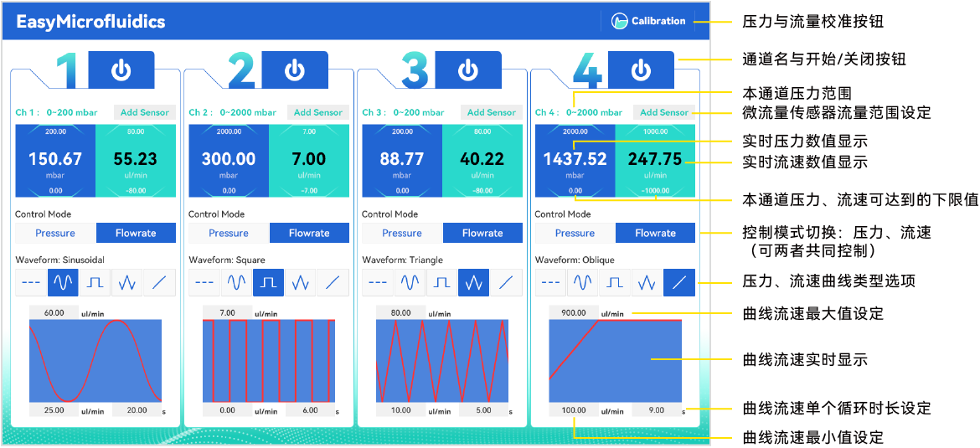Choose constant dashed waveform in channel 3
The width and height of the screenshot is (980, 448).
coord(378,282)
